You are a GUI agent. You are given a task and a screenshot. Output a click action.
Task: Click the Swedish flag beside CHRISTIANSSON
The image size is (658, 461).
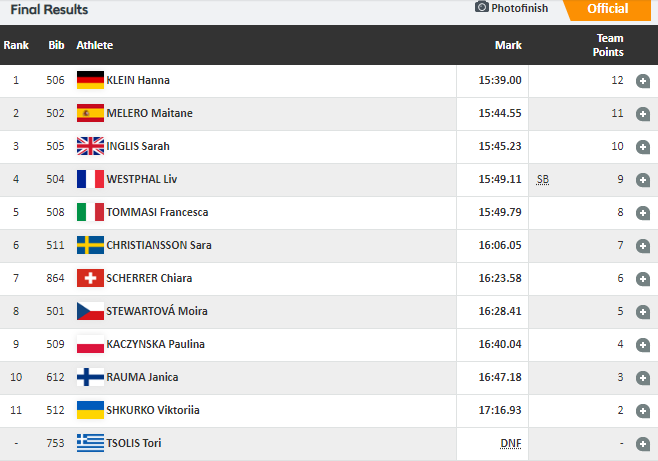click(90, 245)
